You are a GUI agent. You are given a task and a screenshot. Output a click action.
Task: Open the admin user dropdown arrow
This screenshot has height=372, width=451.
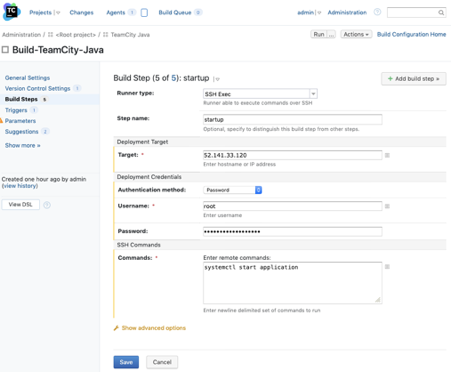pos(319,13)
